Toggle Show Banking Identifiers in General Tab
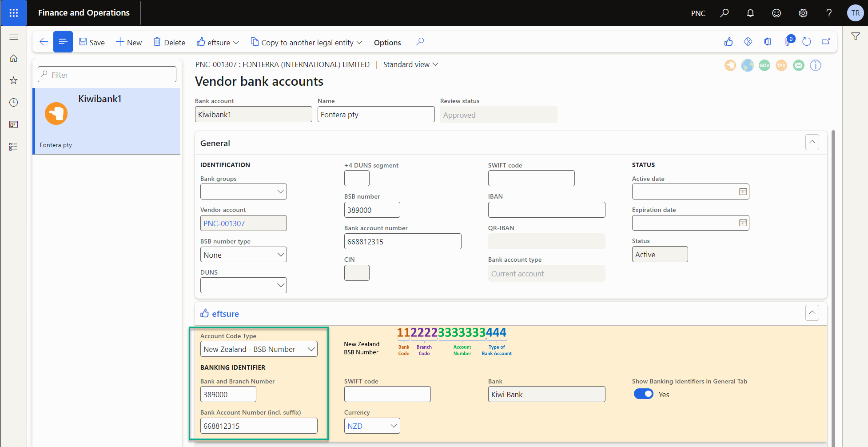The image size is (868, 447). coord(643,394)
